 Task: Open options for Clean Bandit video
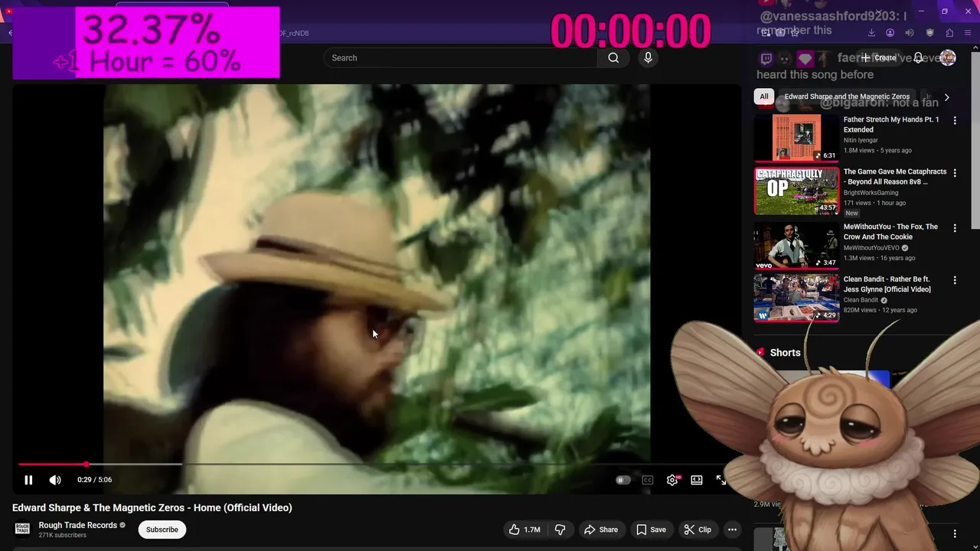tap(955, 280)
